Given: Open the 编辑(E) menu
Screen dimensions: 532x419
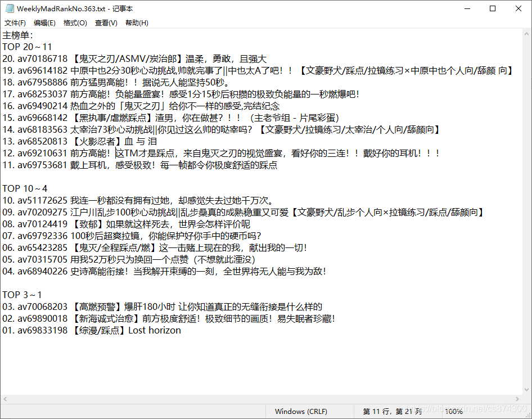Looking at the screenshot, I should [x=44, y=22].
